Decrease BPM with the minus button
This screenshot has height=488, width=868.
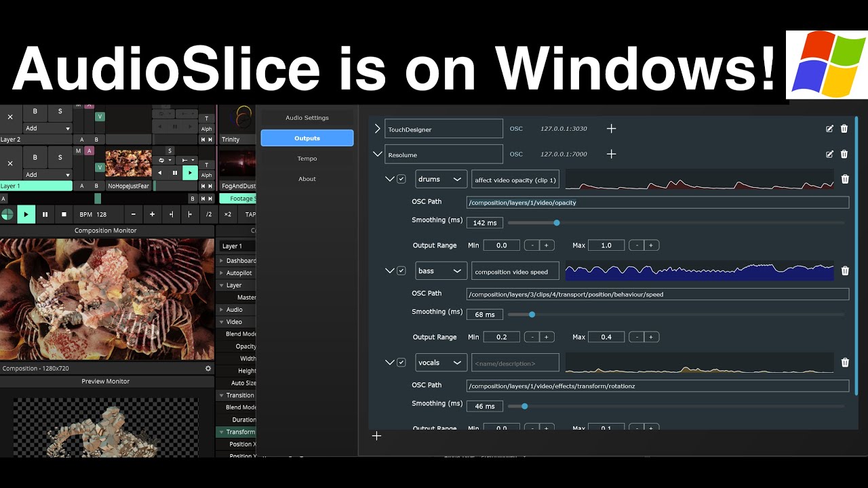pyautogui.click(x=133, y=214)
